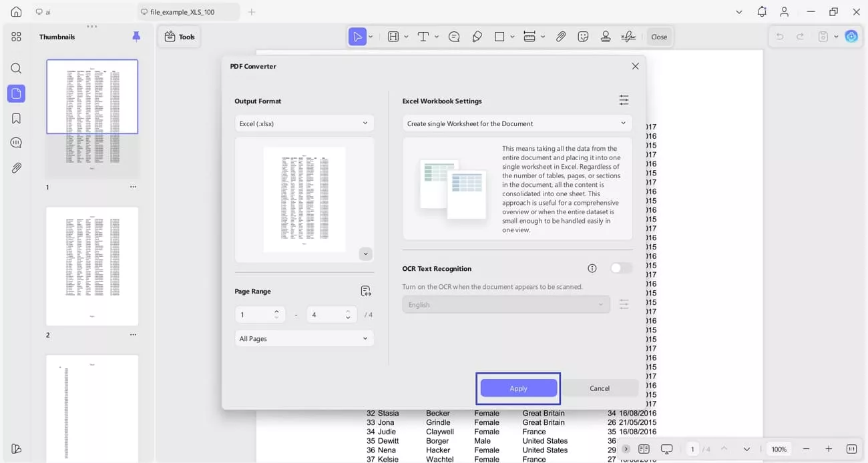Open the Attachment (paperclip) tool

[x=561, y=37]
